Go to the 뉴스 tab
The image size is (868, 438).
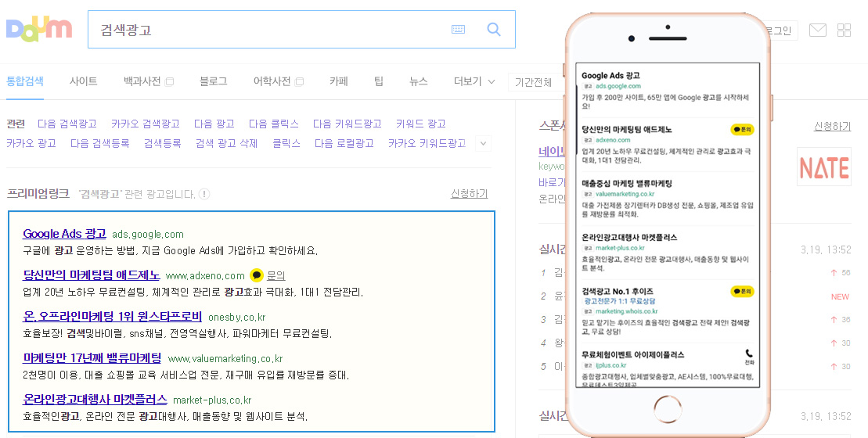click(418, 81)
